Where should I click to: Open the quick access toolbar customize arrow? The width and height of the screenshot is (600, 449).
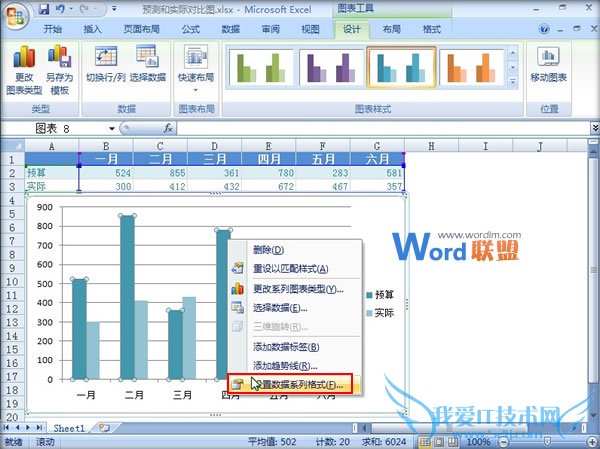pyautogui.click(x=114, y=9)
